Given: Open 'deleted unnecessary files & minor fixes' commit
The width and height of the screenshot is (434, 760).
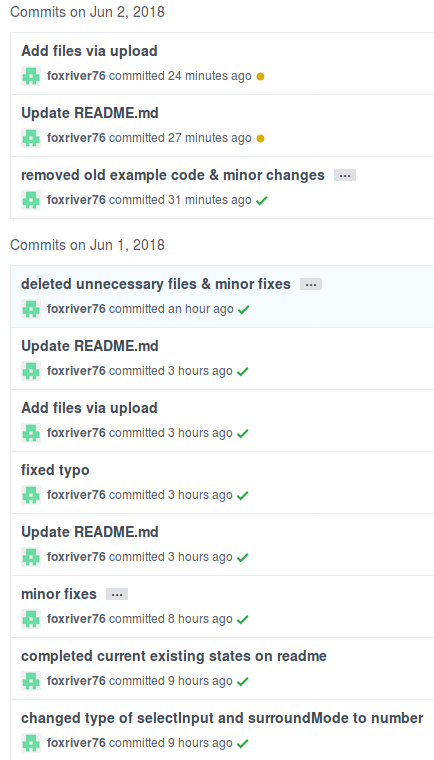Looking at the screenshot, I should tap(156, 284).
